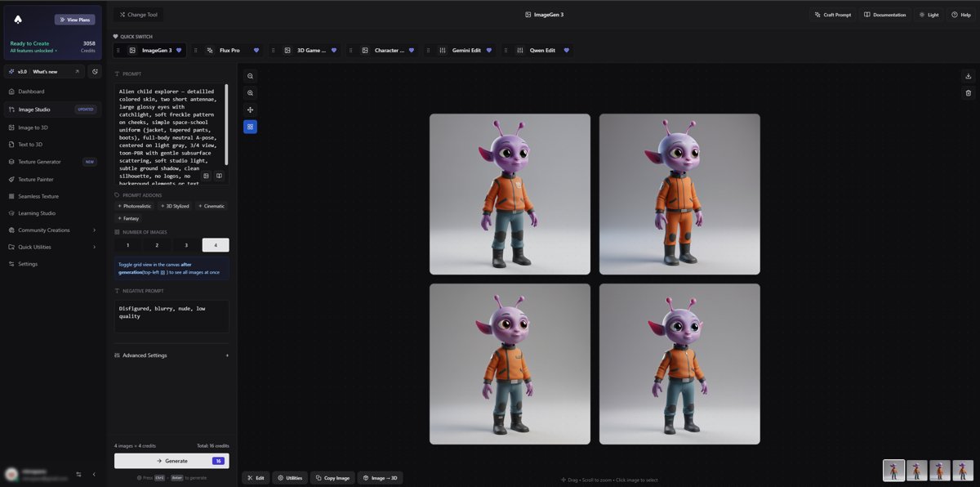Screen dimensions: 980x487
Task: Open Documentation
Action: point(884,15)
